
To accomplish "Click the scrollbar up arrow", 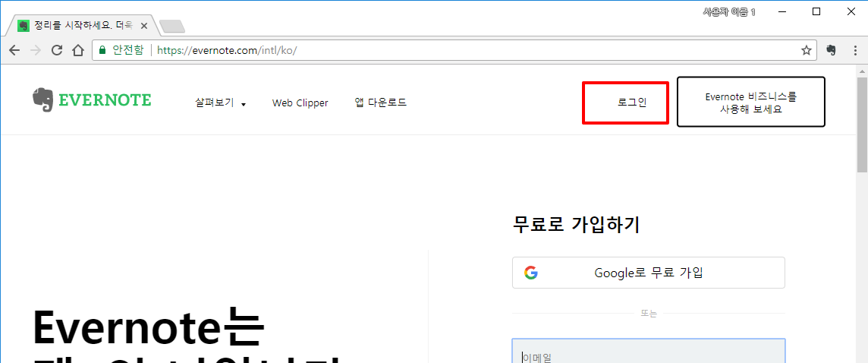I will (x=862, y=70).
